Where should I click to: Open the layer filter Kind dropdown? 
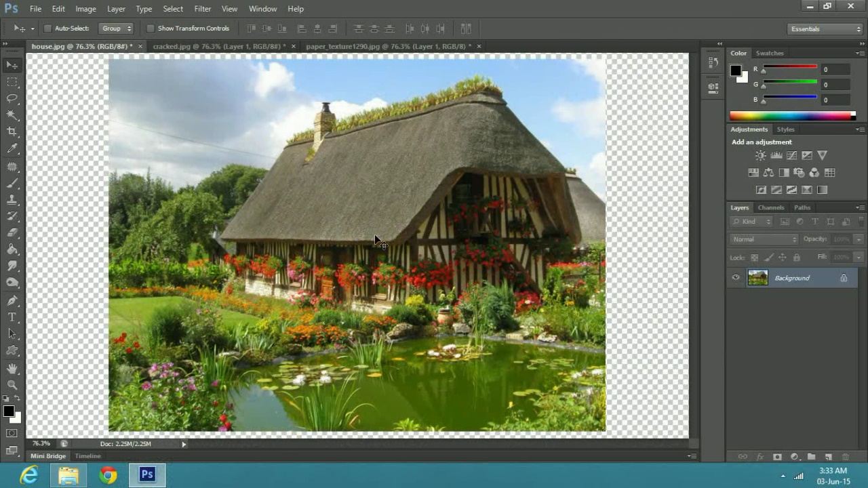coord(751,222)
